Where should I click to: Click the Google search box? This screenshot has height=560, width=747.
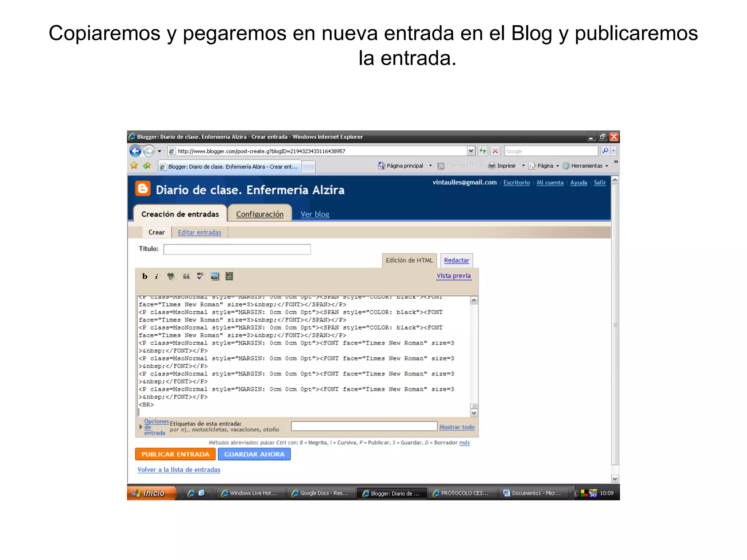[551, 151]
